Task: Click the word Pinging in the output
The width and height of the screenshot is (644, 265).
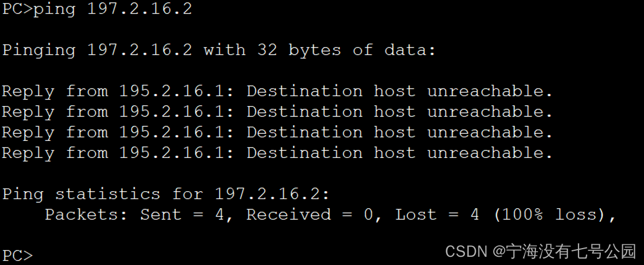Action: 39,50
